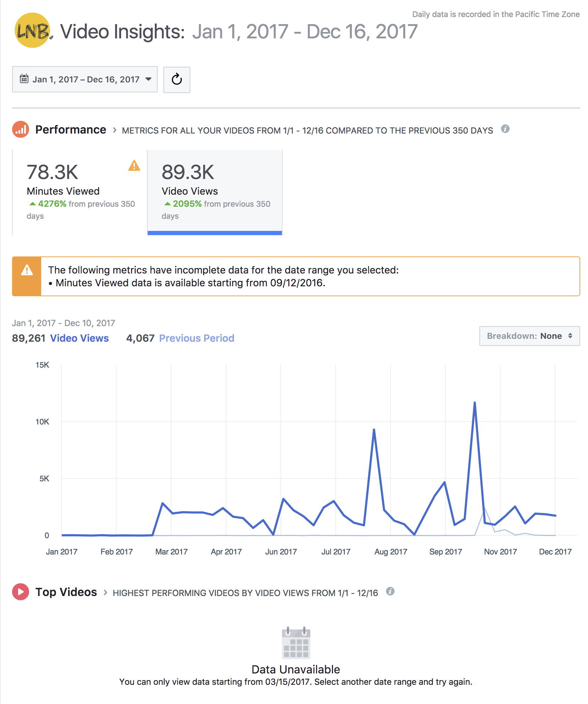This screenshot has height=704, width=588.
Task: Click the calendar icon in date picker
Action: pyautogui.click(x=24, y=79)
